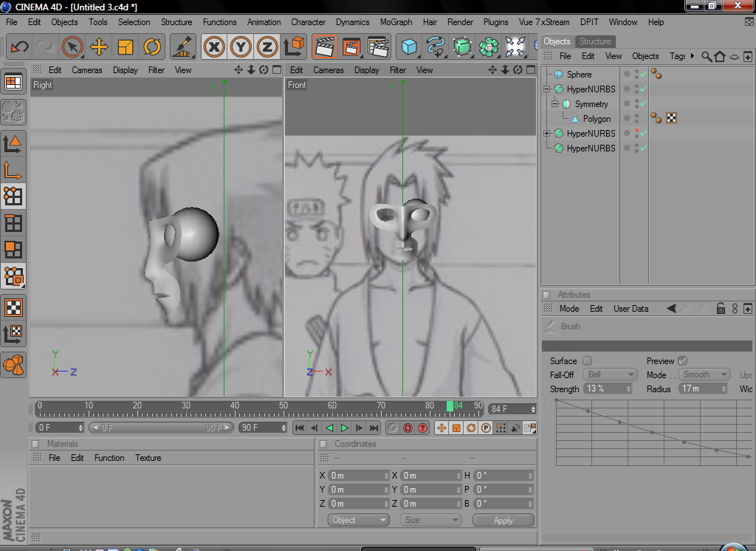Open the Render Settings

click(378, 47)
